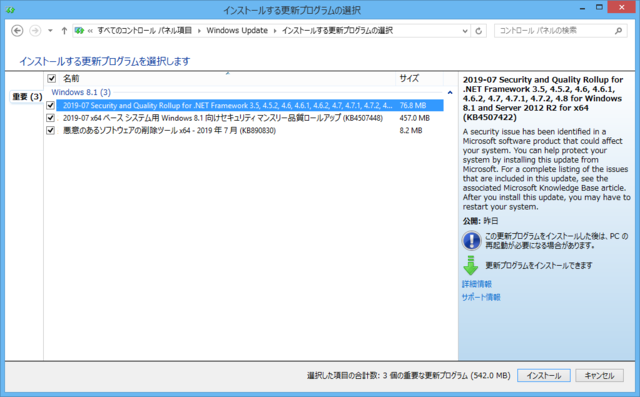Select the KB4507448 update row
This screenshot has height=397, width=640.
249,118
